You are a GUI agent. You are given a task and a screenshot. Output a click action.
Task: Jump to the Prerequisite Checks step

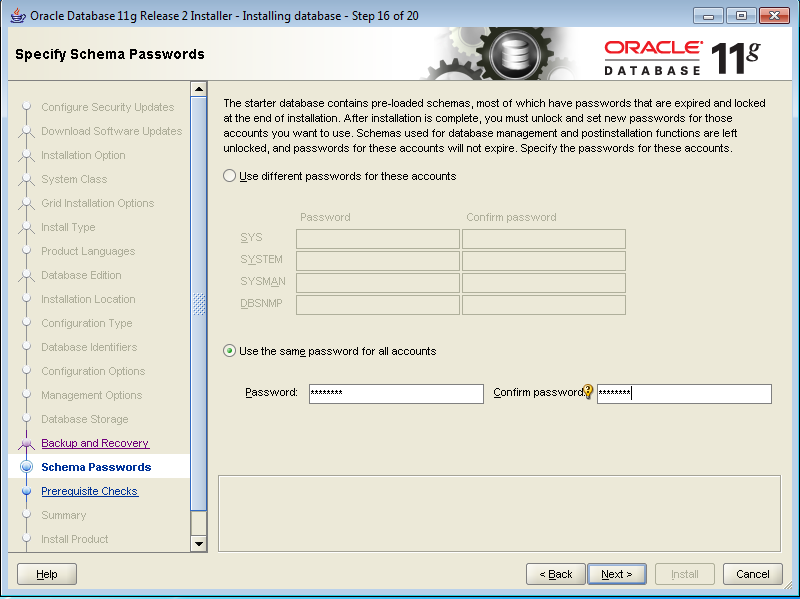(x=90, y=491)
